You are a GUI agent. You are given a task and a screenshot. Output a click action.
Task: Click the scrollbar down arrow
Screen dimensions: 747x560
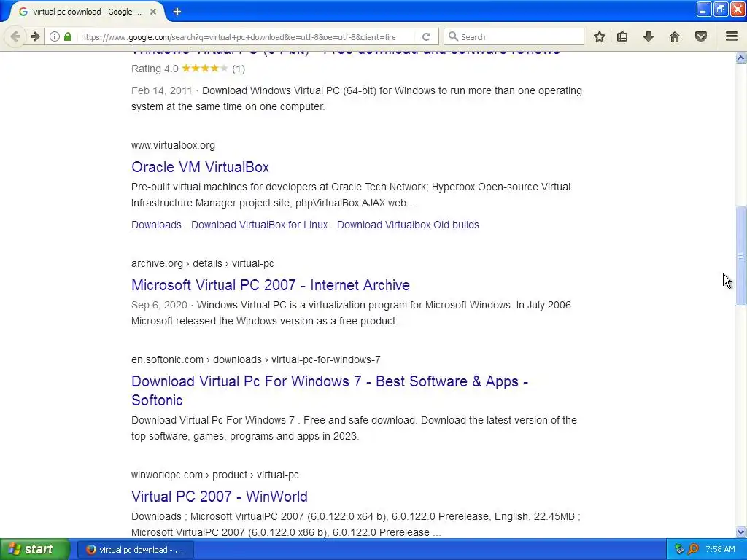[x=740, y=532]
